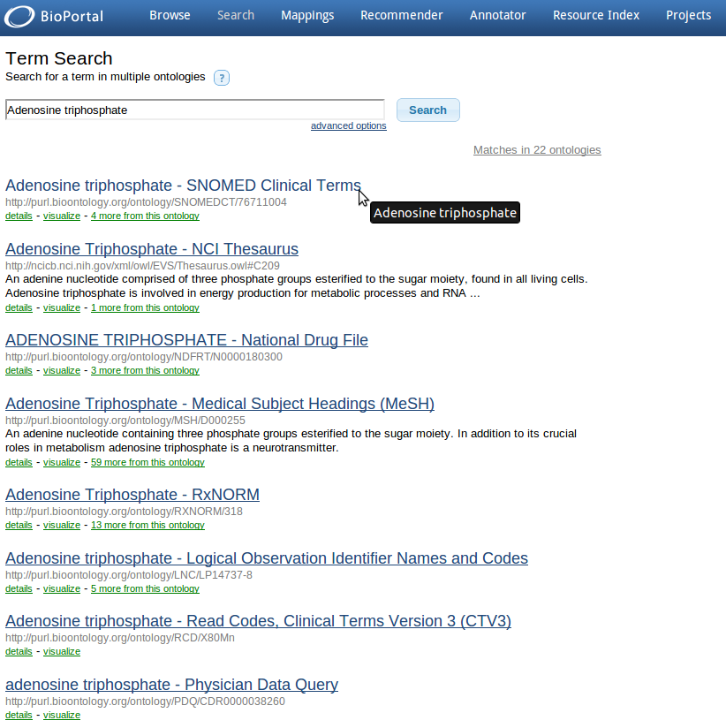Screen dimensions: 726x728
Task: Visualize the Logical Observation Identifier result
Action: [62, 588]
